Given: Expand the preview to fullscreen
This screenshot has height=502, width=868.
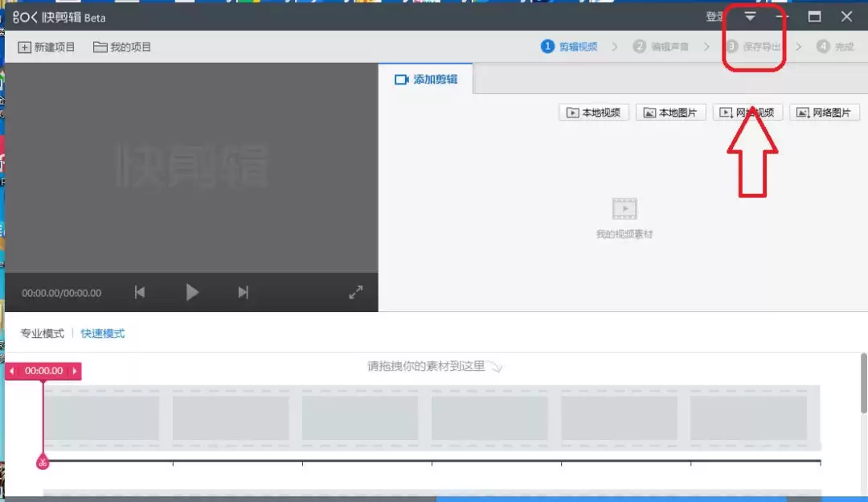Looking at the screenshot, I should coord(355,292).
